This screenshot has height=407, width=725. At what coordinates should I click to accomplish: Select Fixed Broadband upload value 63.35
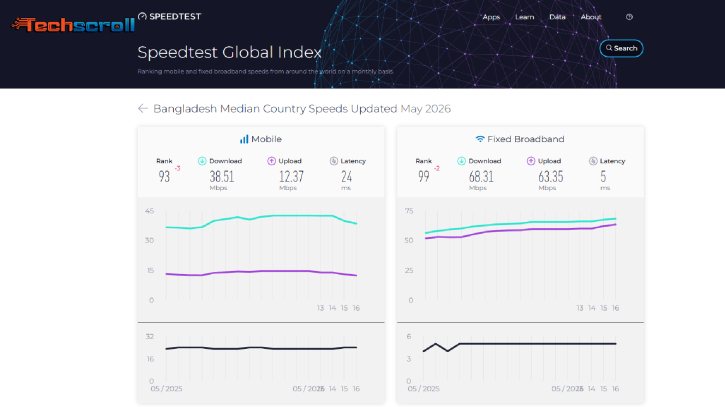pos(551,177)
